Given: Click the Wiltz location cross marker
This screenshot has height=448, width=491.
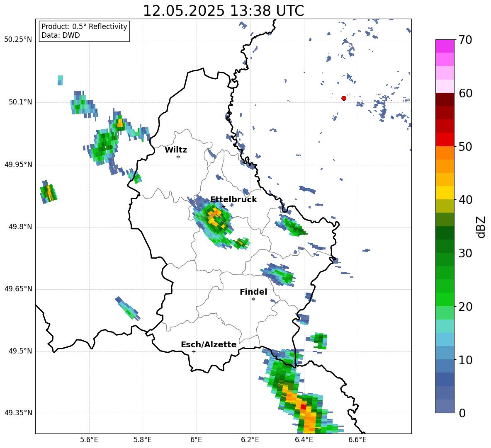Looking at the screenshot, I should point(178,157).
